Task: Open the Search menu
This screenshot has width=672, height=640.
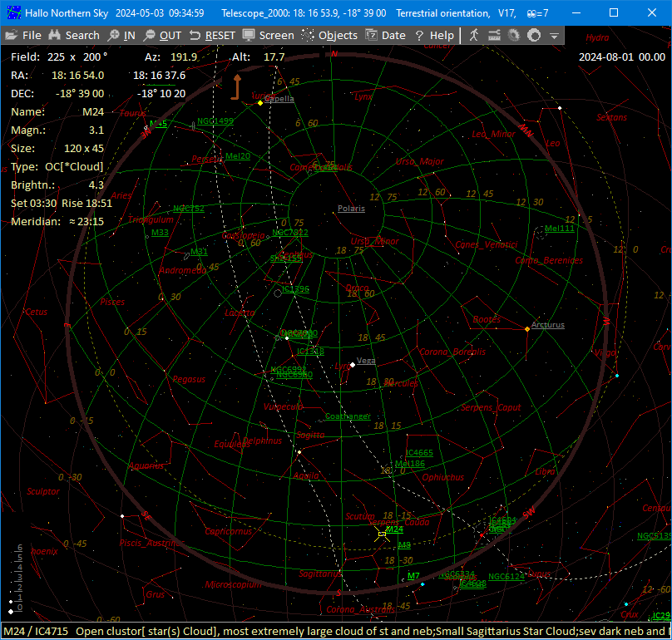Action: tap(74, 35)
